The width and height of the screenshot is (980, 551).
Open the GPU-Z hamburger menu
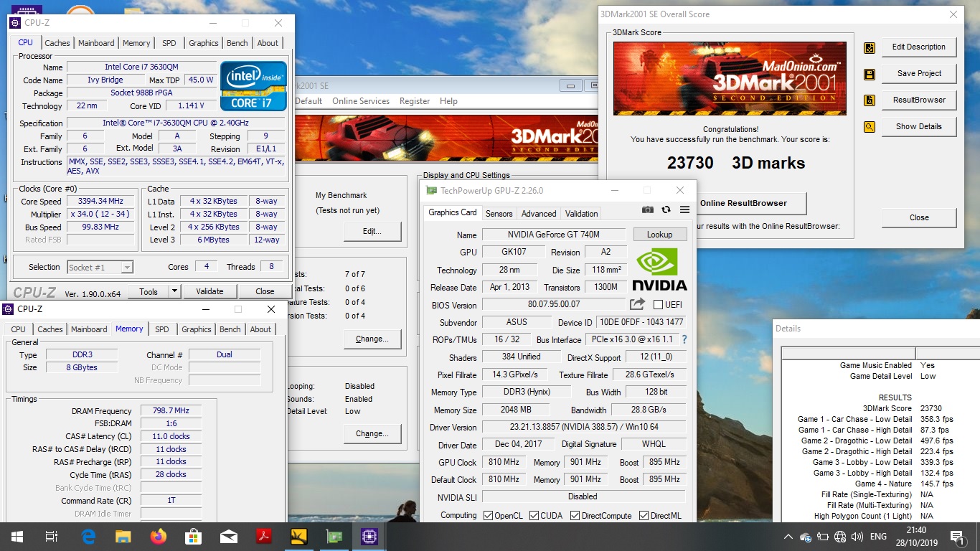(x=684, y=209)
